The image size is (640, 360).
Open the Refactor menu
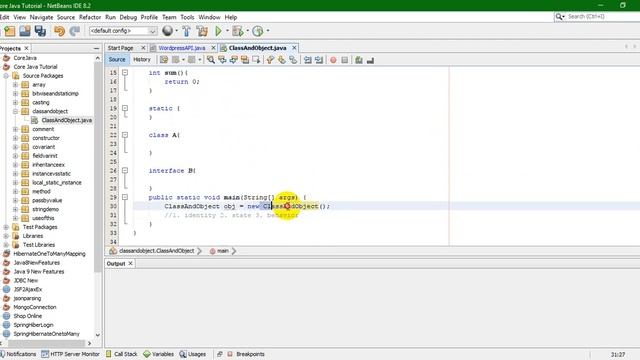(90, 17)
